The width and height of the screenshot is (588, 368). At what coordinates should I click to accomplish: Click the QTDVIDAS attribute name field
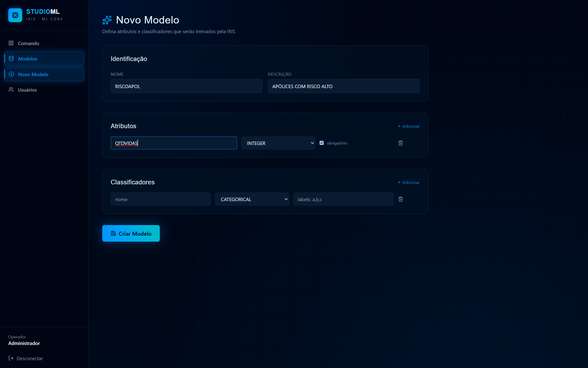174,143
